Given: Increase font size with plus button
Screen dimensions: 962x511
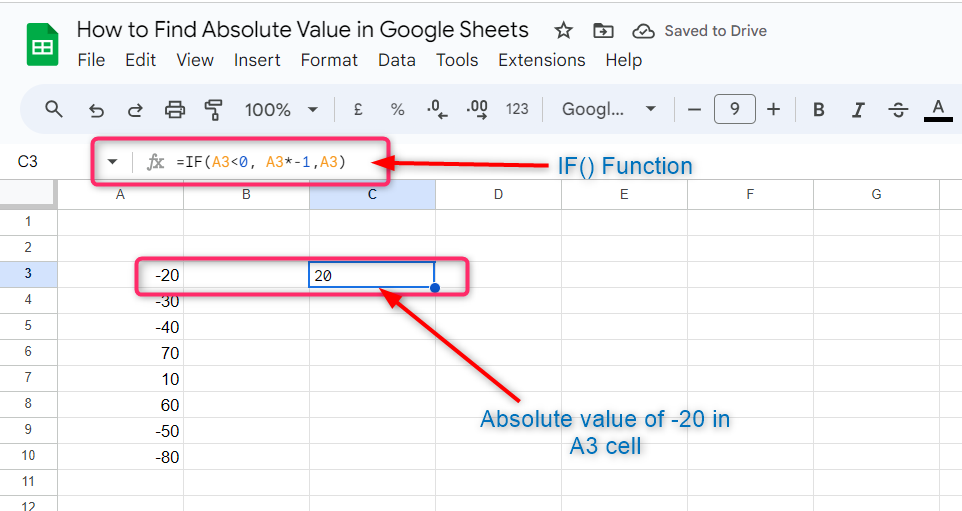Looking at the screenshot, I should pyautogui.click(x=773, y=109).
